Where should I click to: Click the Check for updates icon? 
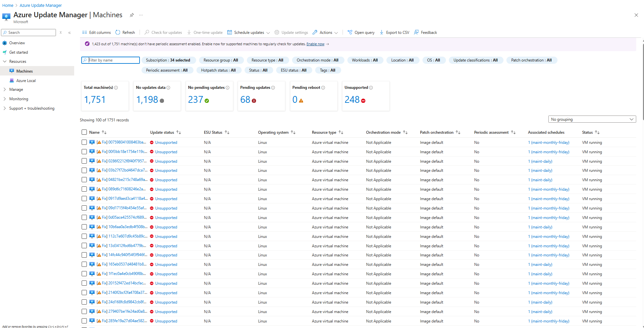point(146,32)
